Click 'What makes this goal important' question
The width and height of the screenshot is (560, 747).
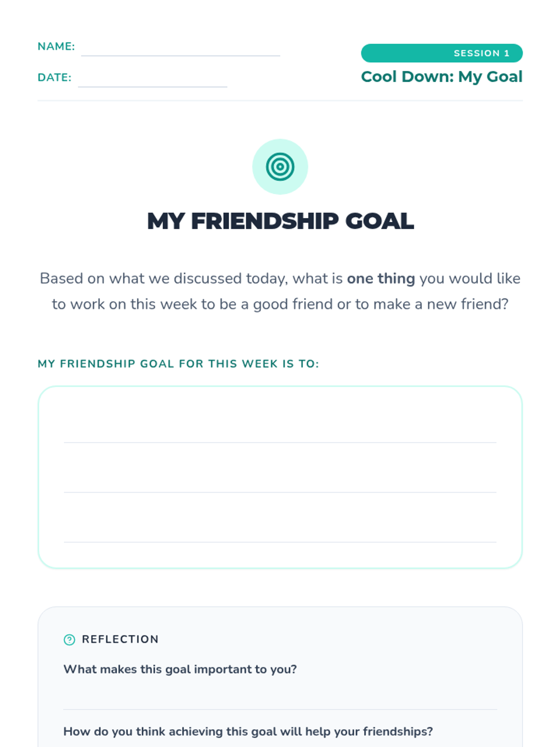(180, 669)
